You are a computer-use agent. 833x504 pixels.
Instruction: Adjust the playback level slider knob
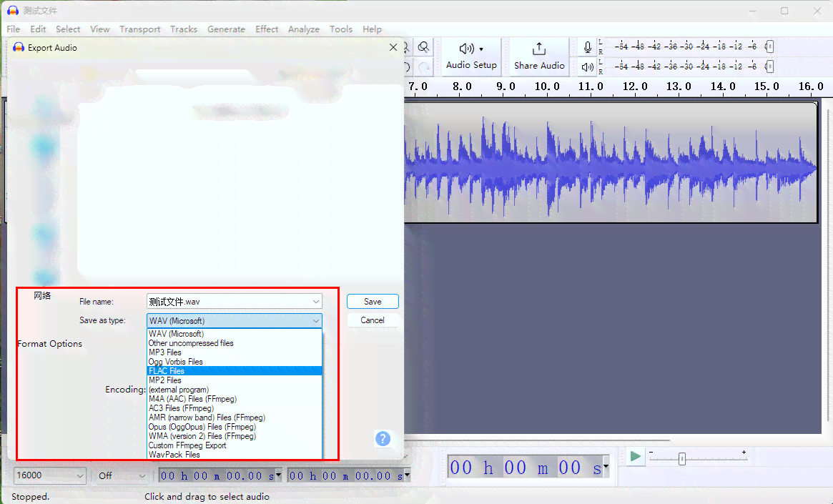769,66
